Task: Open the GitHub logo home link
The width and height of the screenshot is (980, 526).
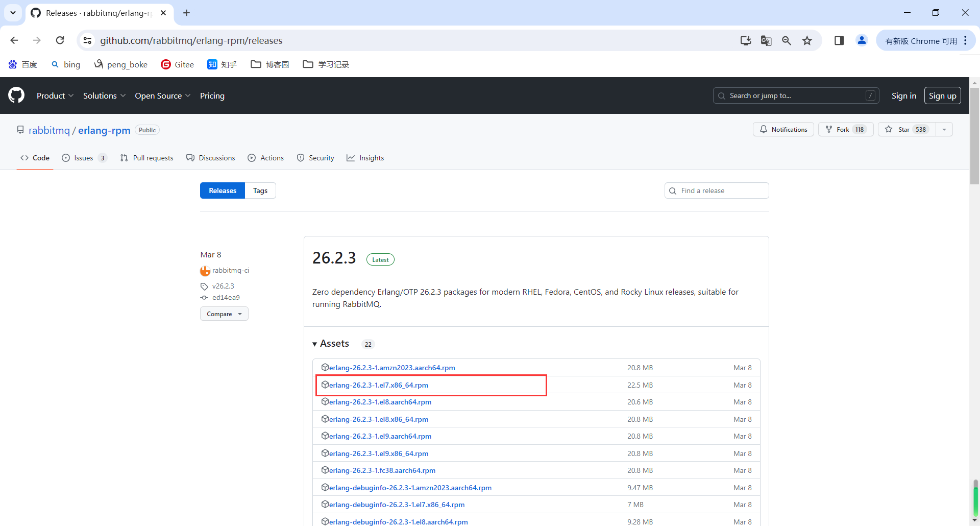Action: pyautogui.click(x=16, y=95)
